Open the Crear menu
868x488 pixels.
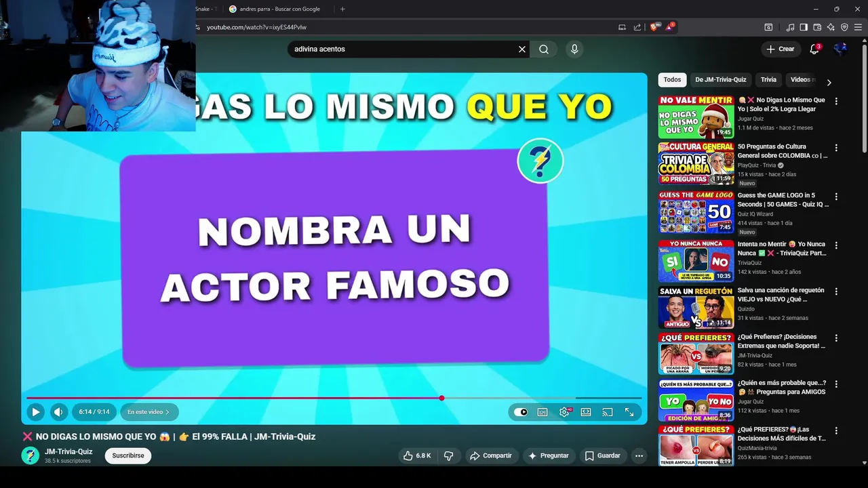[781, 49]
